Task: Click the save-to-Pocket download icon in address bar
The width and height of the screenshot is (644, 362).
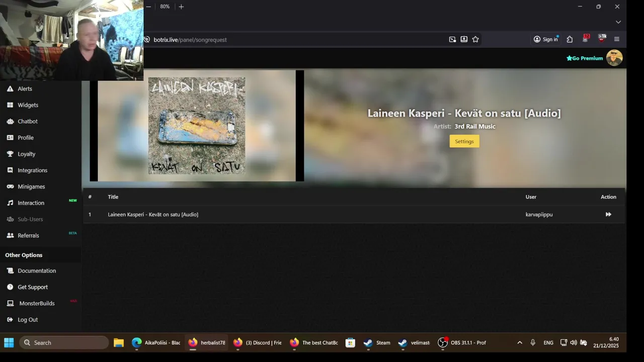Action: (x=464, y=39)
